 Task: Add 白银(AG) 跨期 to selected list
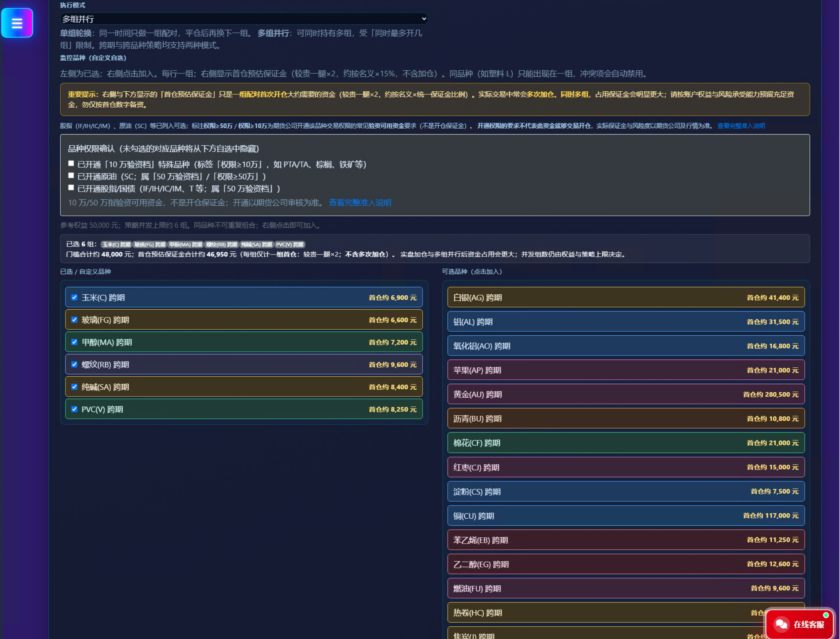pos(626,297)
